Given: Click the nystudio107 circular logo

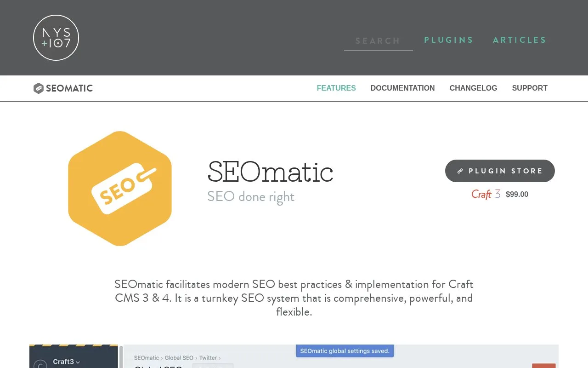Looking at the screenshot, I should [56, 38].
